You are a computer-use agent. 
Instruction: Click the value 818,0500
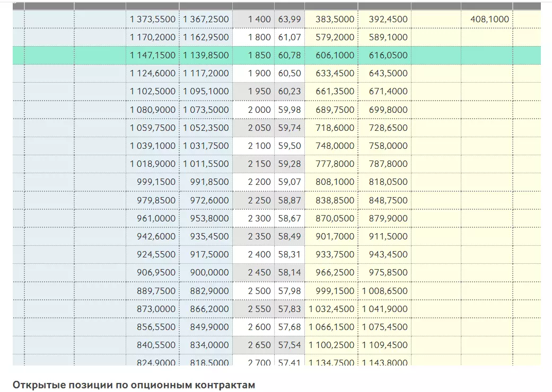point(388,182)
